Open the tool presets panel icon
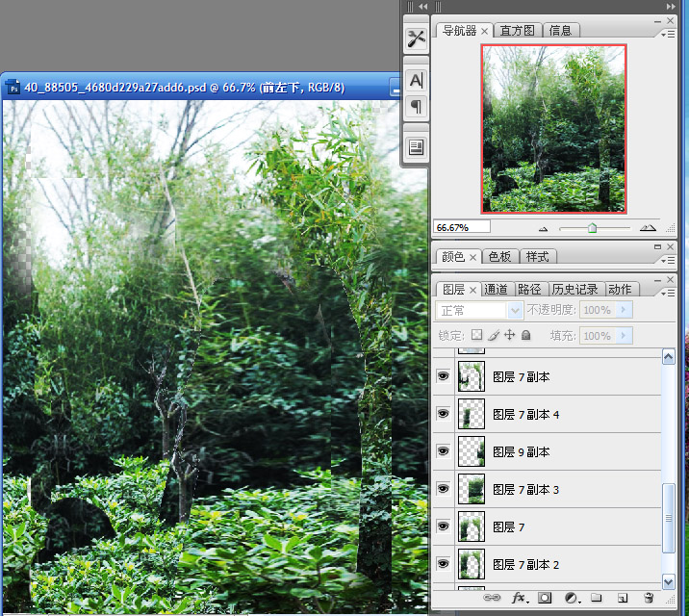689x616 pixels. click(x=416, y=38)
